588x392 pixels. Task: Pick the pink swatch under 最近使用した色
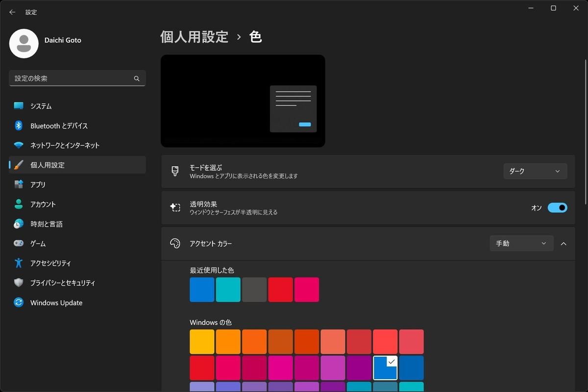coord(307,289)
